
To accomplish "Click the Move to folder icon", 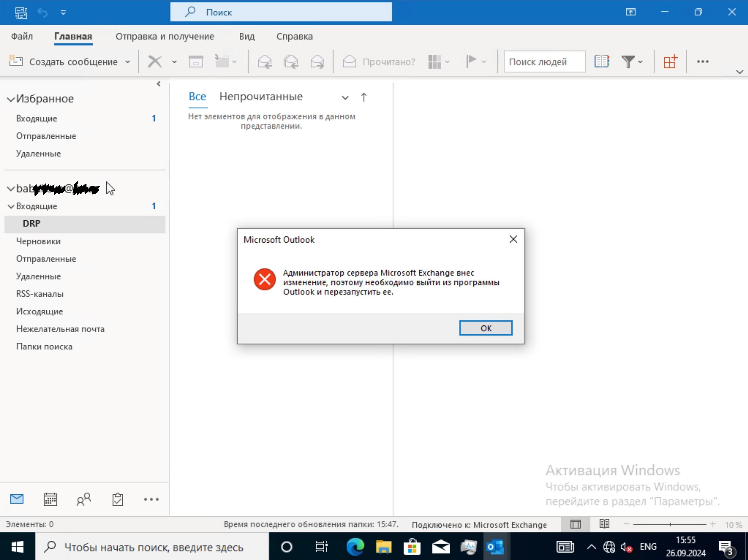I will point(222,62).
